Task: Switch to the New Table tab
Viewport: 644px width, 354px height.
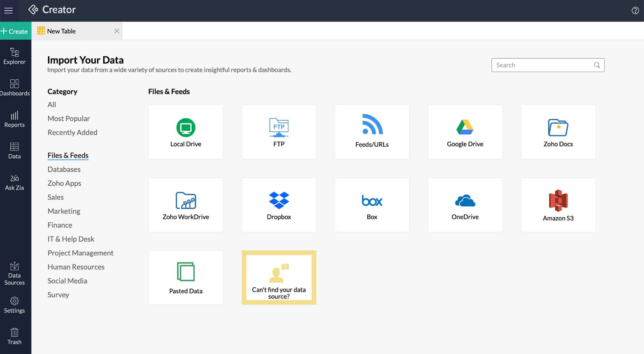Action: (x=61, y=31)
